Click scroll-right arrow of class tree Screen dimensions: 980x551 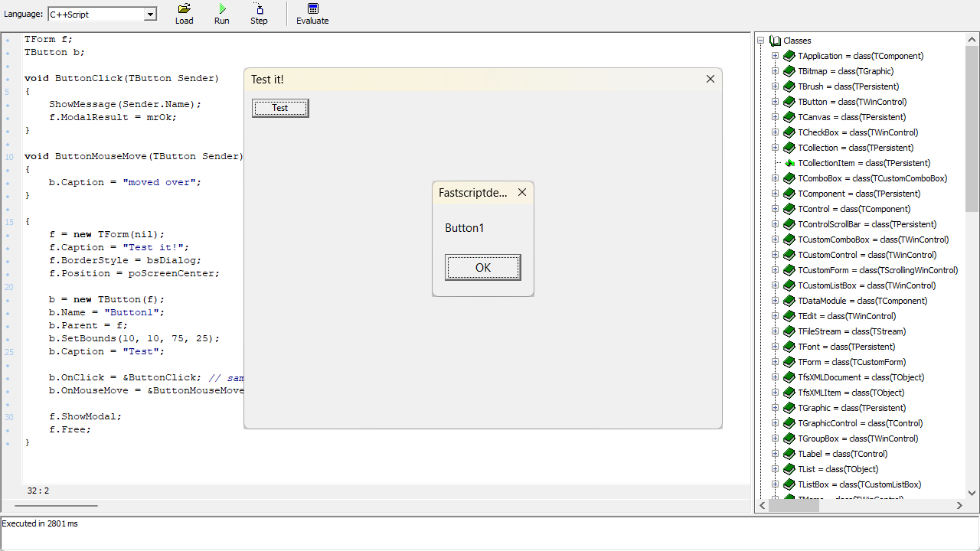[x=959, y=506]
